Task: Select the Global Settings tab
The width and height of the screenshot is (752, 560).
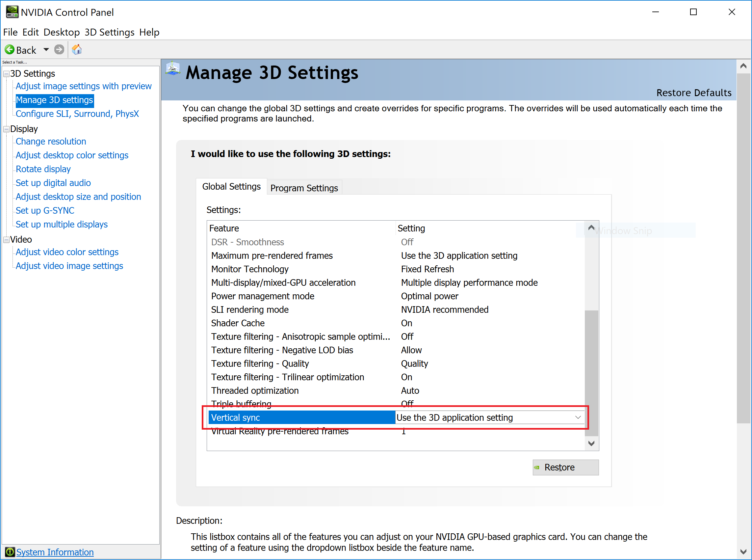Action: tap(231, 186)
